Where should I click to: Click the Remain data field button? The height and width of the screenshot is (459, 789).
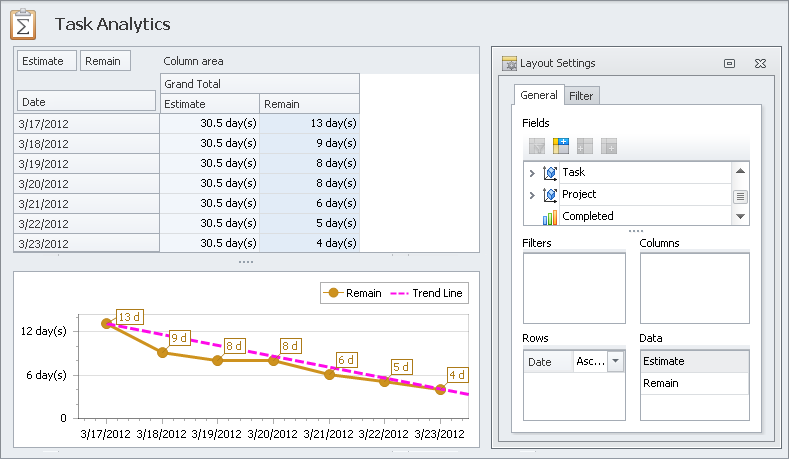click(x=105, y=61)
